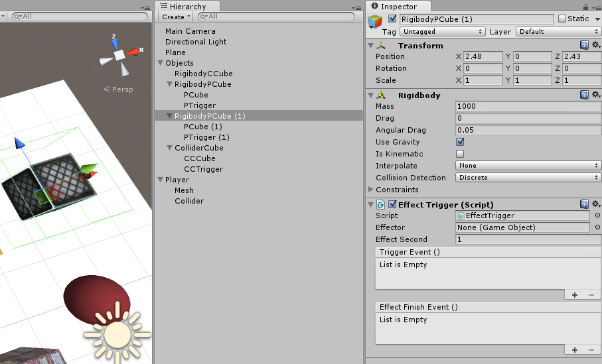The image size is (602, 364).
Task: Open Transform component help book icon
Action: pos(584,45)
